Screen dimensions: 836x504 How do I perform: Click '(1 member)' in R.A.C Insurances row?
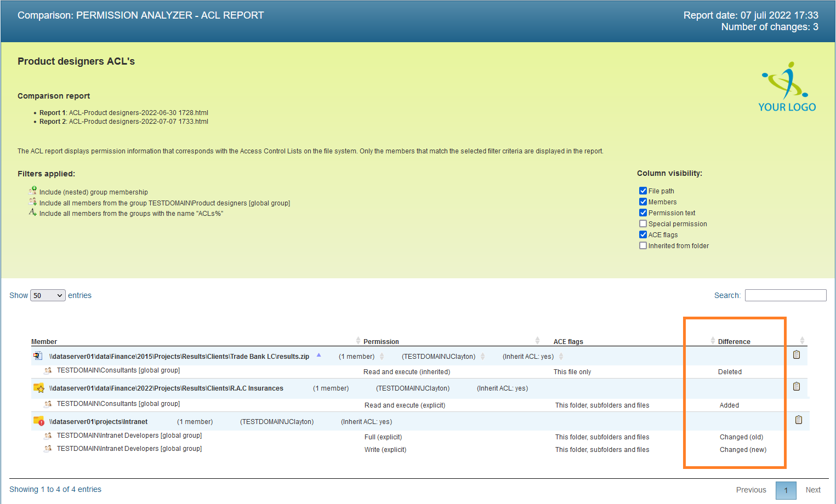point(331,388)
